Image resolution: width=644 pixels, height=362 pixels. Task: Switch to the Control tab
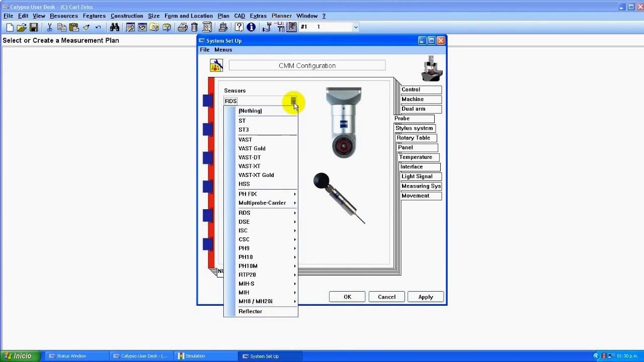coord(421,89)
